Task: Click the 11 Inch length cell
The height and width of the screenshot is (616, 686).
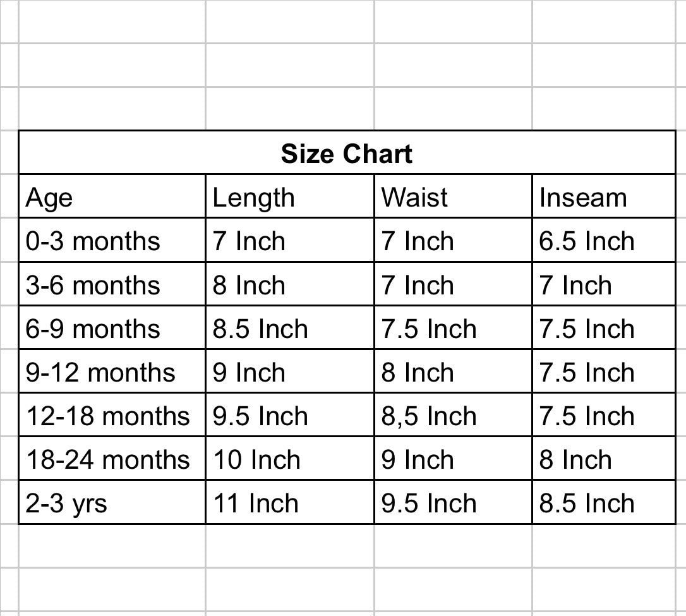Action: [290, 502]
